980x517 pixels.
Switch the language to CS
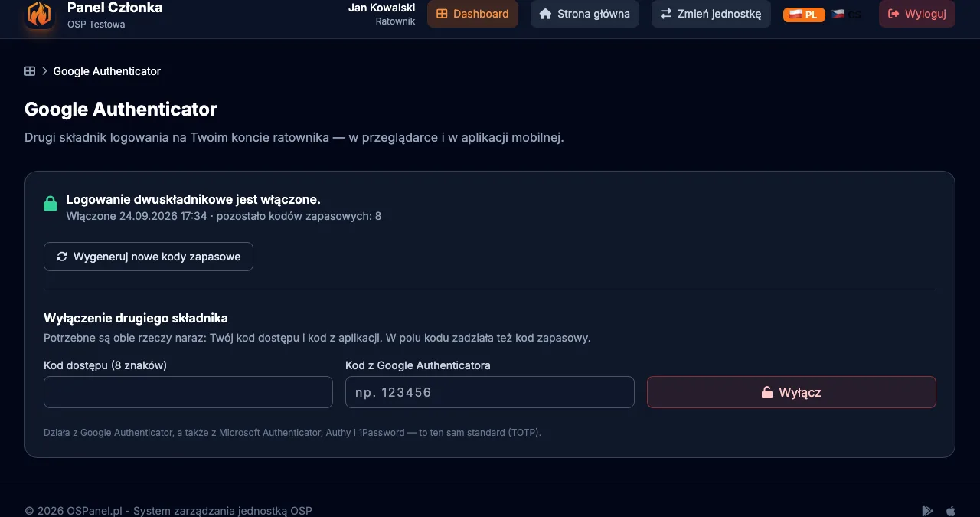[847, 15]
